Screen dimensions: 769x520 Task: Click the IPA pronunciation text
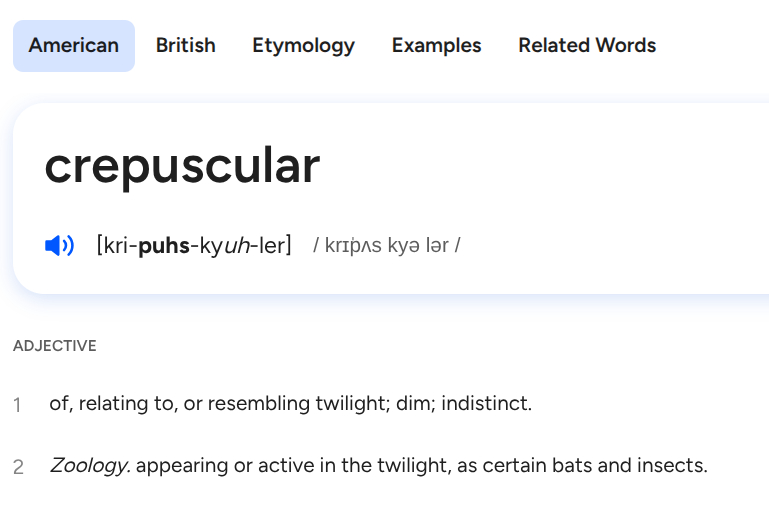[x=386, y=246]
